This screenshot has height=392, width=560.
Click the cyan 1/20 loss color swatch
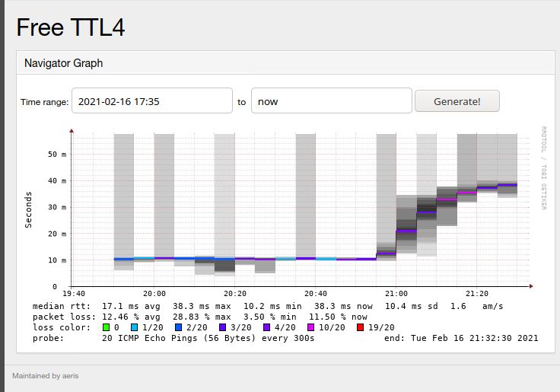point(134,327)
